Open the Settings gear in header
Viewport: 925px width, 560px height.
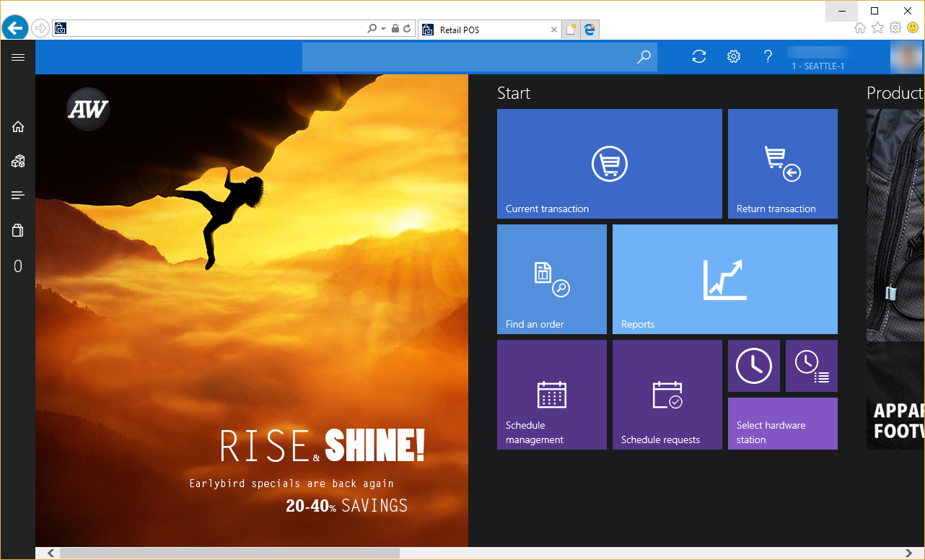(x=734, y=57)
